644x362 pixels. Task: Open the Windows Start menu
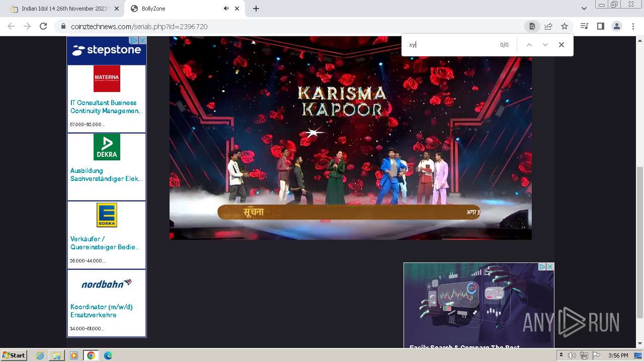(x=14, y=355)
